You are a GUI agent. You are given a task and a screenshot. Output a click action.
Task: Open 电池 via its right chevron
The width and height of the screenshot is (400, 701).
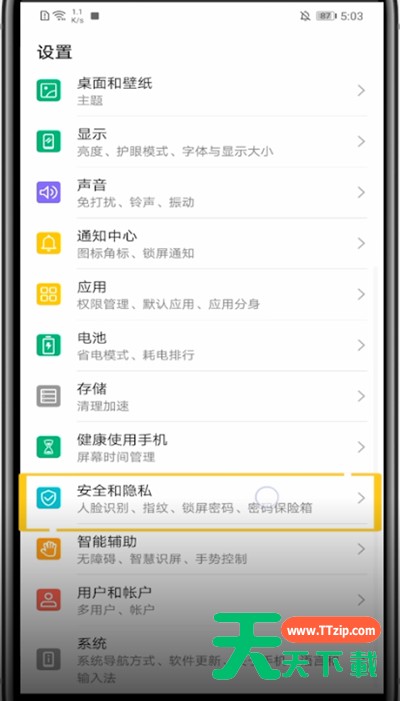[361, 346]
